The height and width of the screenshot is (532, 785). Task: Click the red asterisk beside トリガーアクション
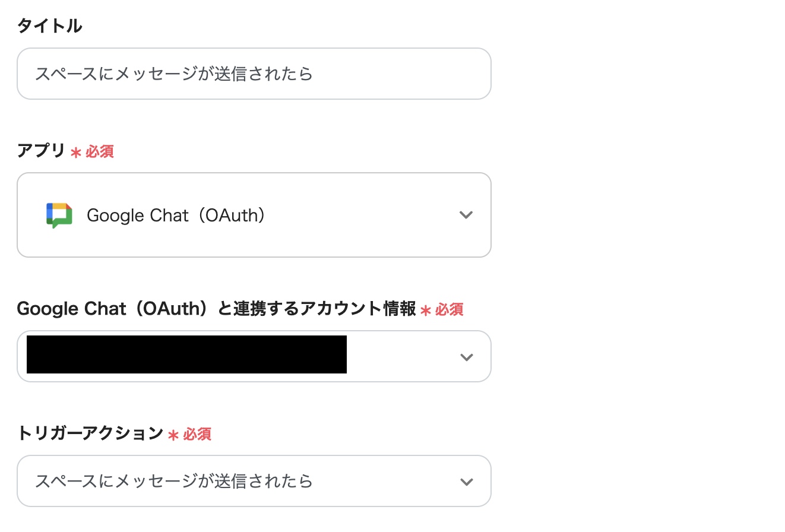coord(173,435)
